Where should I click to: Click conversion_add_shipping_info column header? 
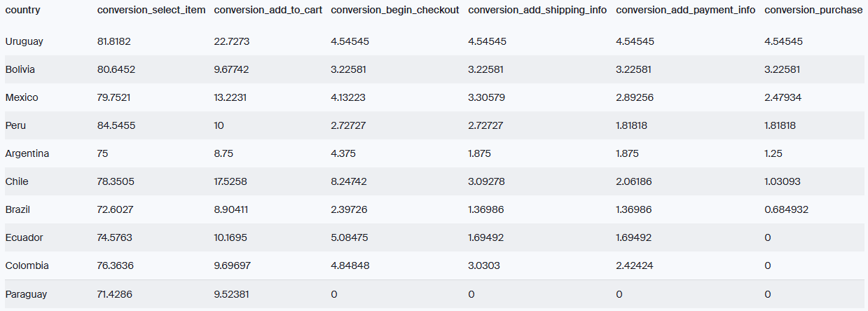[537, 11]
